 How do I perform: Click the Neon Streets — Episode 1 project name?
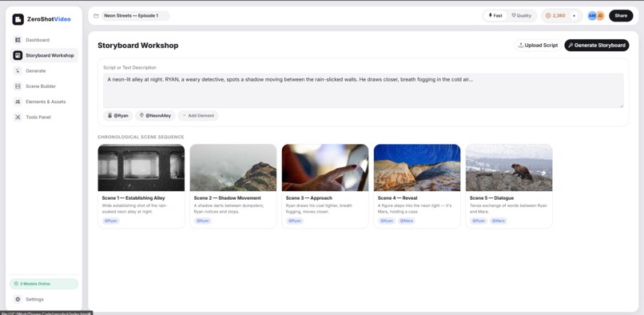[x=135, y=16]
